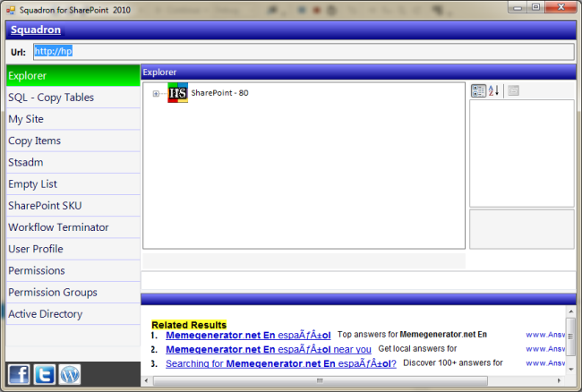582x392 pixels.
Task: Click scroll up arrow in results pane
Action: (571, 311)
